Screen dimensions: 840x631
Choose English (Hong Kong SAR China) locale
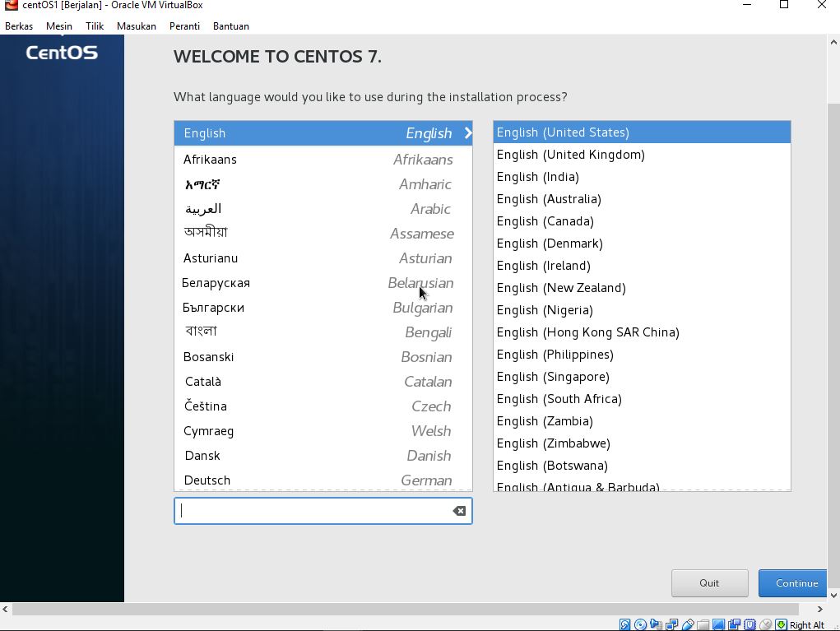coord(642,332)
